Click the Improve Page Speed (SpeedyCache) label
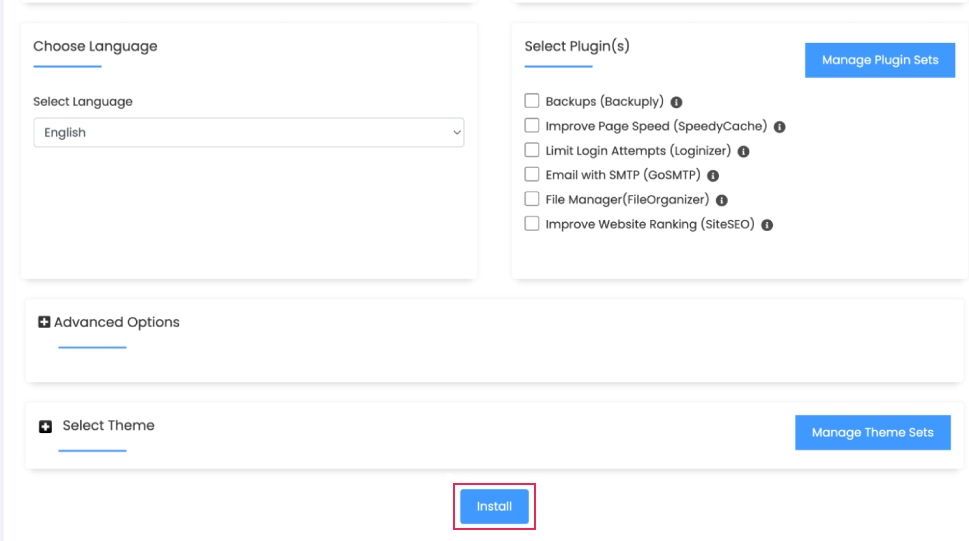The height and width of the screenshot is (541, 969). (656, 126)
